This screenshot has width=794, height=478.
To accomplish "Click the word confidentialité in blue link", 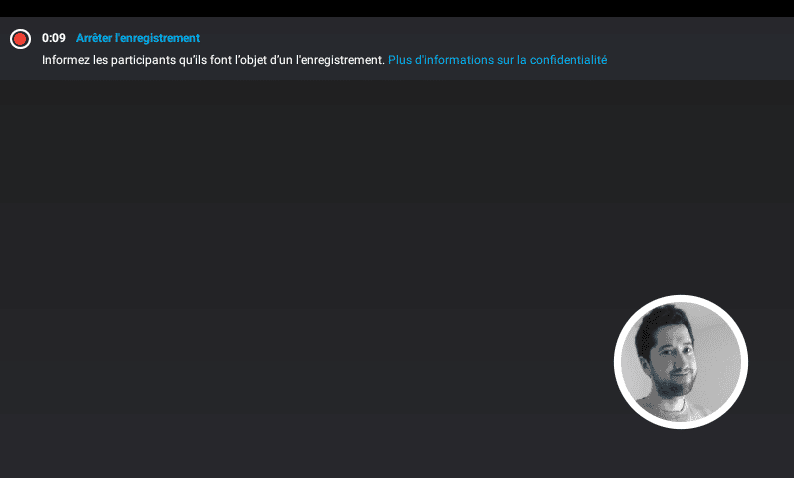I will 568,60.
